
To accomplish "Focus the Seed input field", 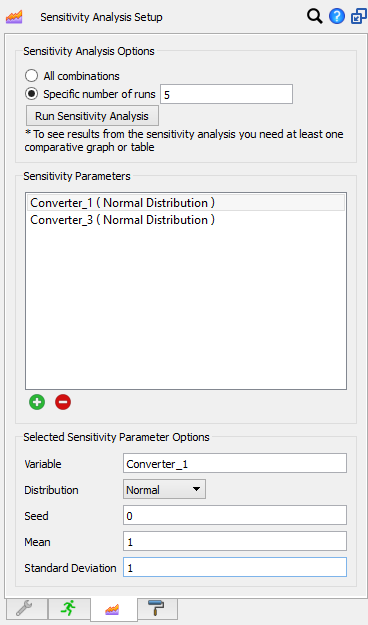I will click(235, 516).
